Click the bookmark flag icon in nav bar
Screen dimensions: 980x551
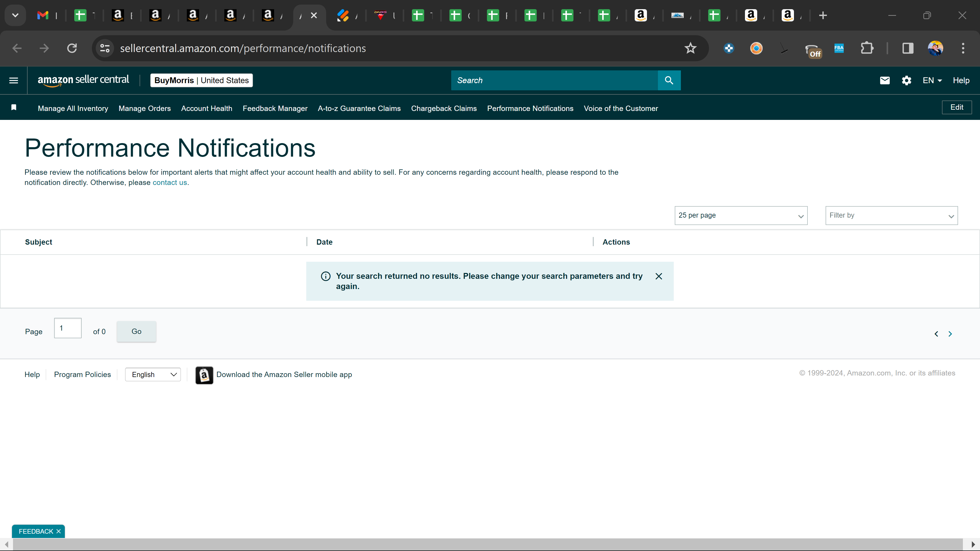[x=14, y=107]
